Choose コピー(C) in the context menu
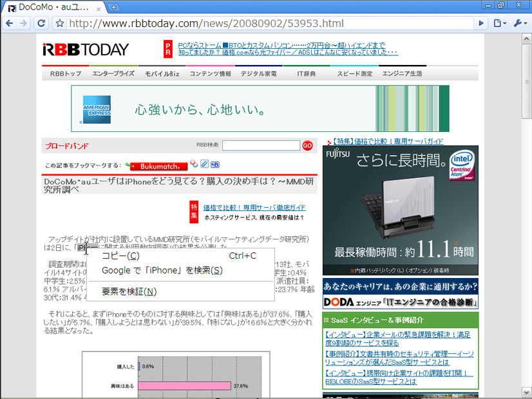The width and height of the screenshot is (532, 399). point(180,256)
